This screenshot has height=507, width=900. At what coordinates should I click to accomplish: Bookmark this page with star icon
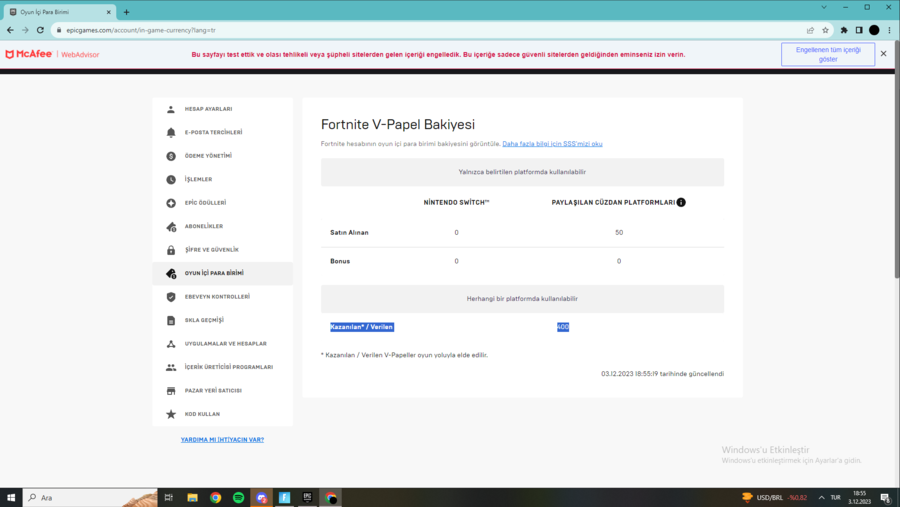click(x=825, y=30)
